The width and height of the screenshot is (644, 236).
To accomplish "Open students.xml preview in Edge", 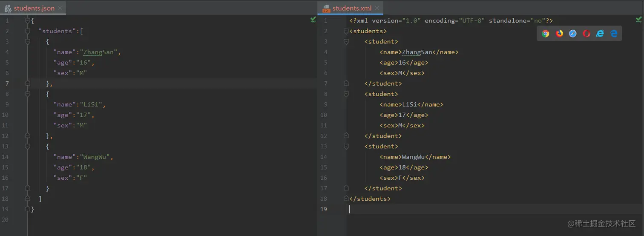I will (614, 34).
